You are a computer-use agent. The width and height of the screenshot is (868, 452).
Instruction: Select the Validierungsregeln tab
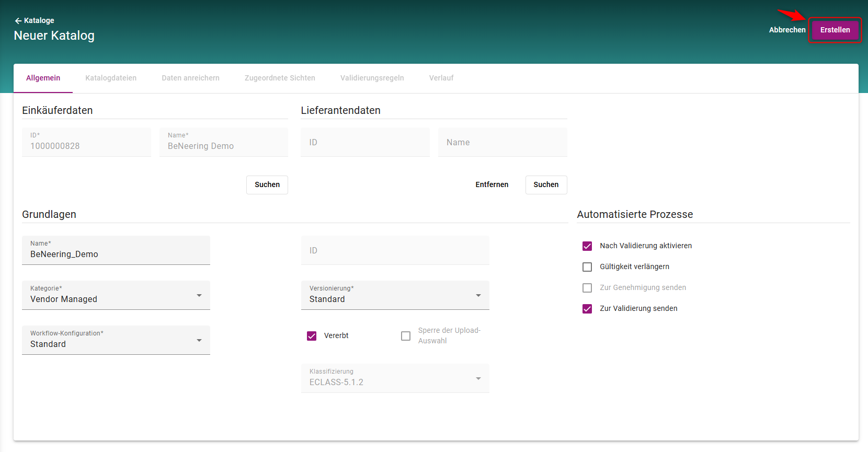(372, 78)
